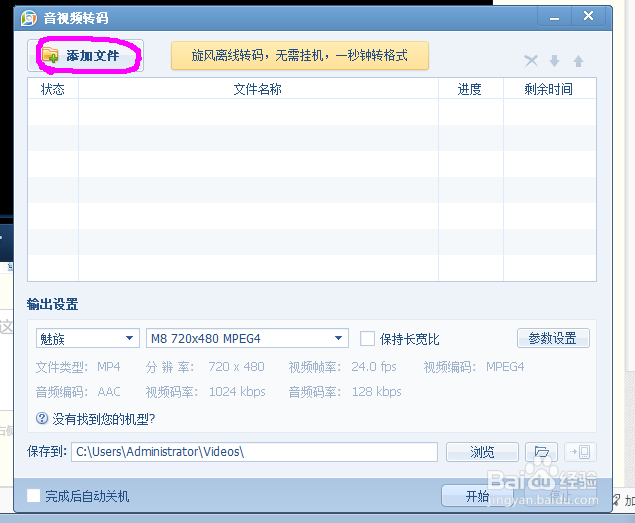Image resolution: width=635 pixels, height=523 pixels.
Task: Click the 浏览 browse button
Action: coord(482,452)
